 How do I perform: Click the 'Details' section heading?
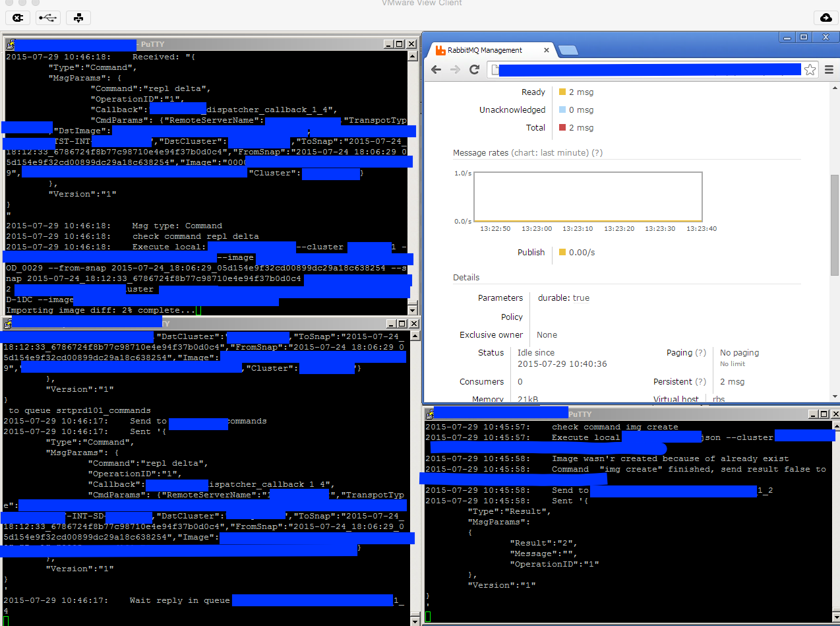tap(466, 278)
